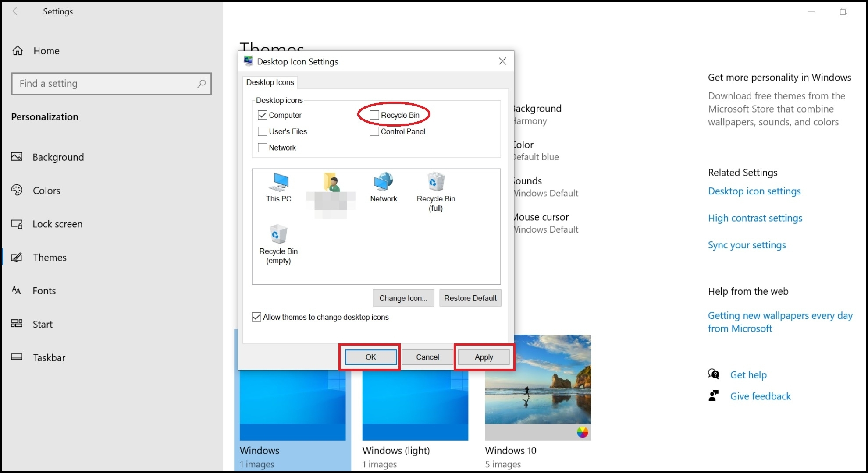Switch to the Desktop Icons tab

270,82
